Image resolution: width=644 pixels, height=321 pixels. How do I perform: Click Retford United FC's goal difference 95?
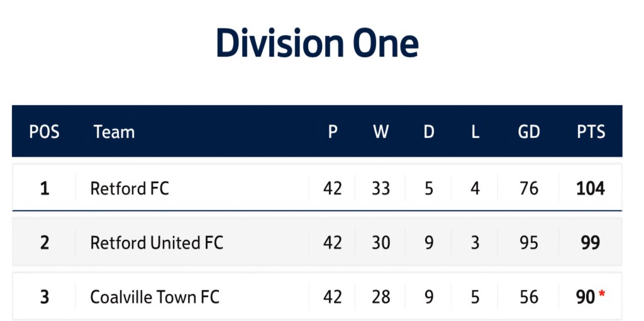pyautogui.click(x=529, y=243)
